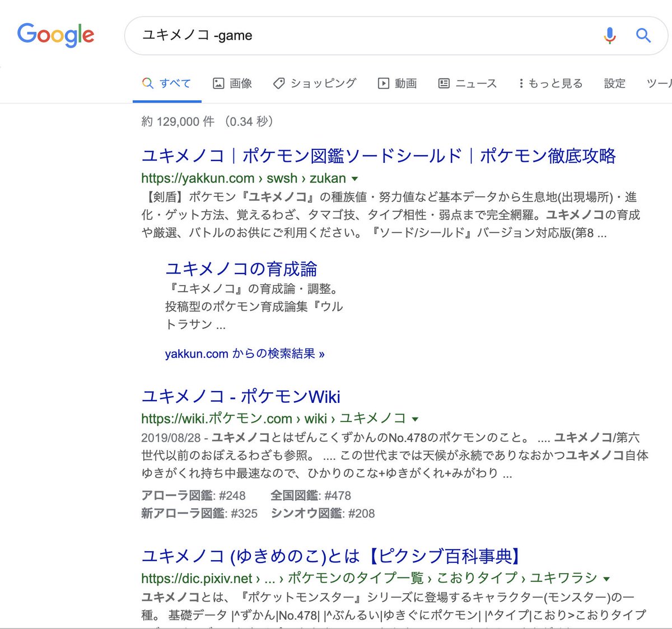The height and width of the screenshot is (629, 672).
Task: Open the ショッピング tab
Action: pos(315,83)
